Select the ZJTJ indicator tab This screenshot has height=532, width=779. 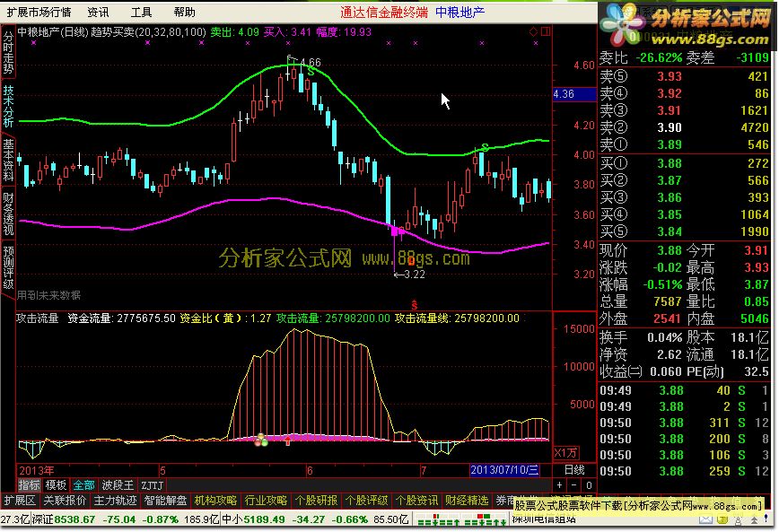click(x=152, y=484)
